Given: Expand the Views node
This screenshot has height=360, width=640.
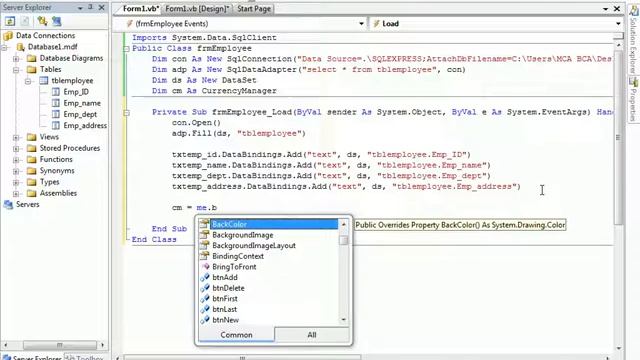Looking at the screenshot, I should click(16, 138).
